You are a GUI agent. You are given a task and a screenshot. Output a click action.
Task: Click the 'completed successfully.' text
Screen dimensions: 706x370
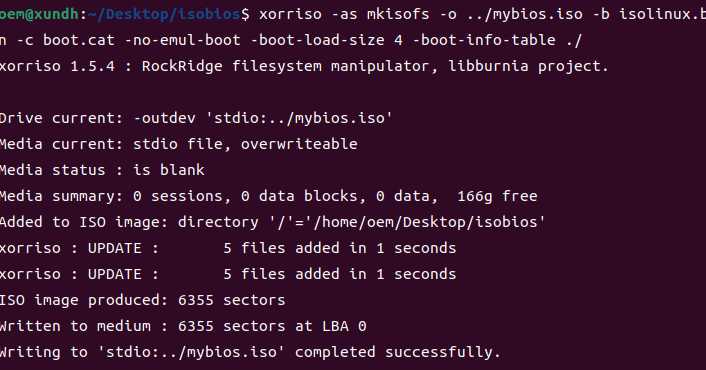tap(398, 352)
